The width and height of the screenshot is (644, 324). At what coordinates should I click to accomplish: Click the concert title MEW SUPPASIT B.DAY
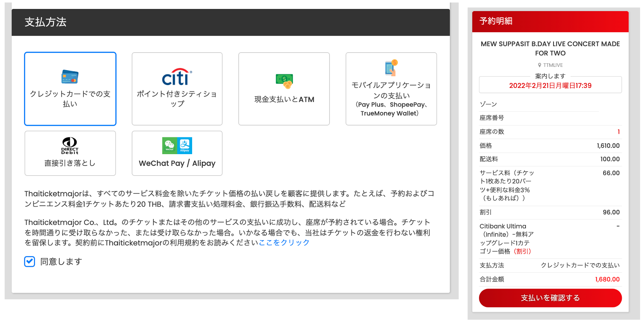pos(550,48)
